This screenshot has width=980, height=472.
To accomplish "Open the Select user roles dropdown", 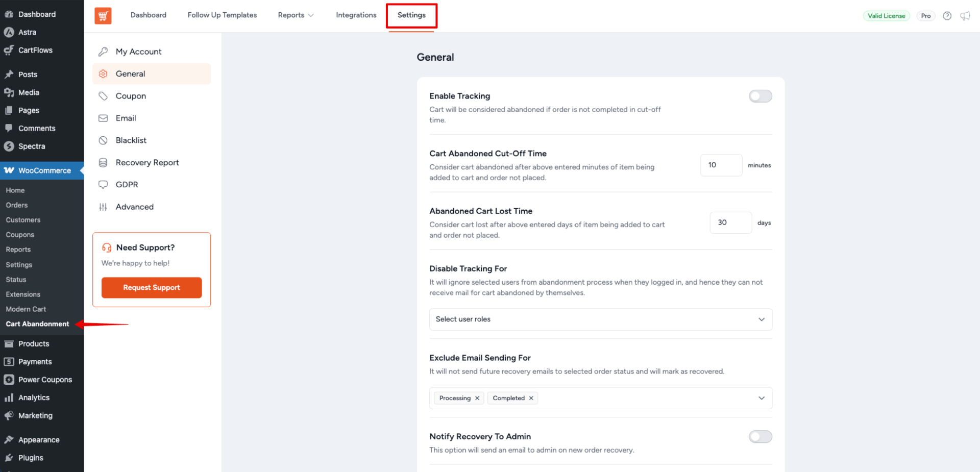I will [x=600, y=319].
